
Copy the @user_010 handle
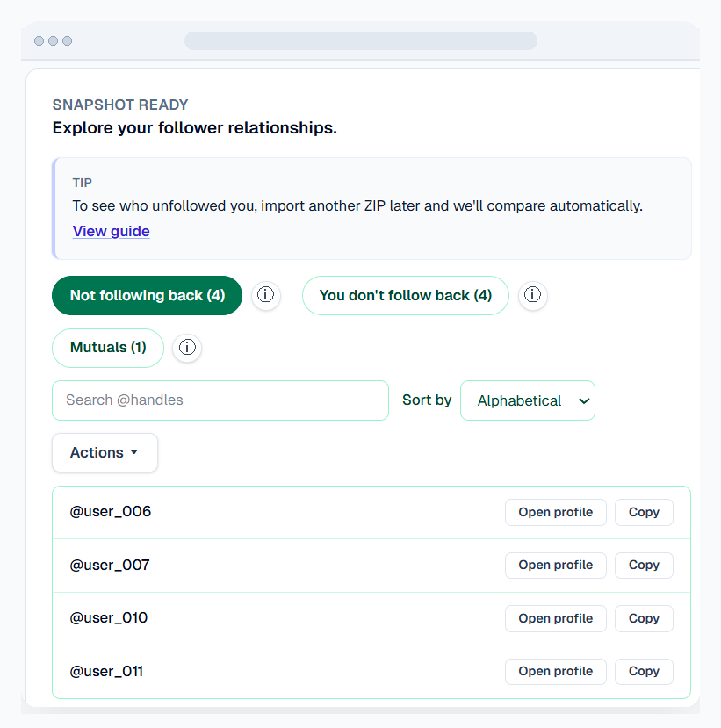coord(644,618)
